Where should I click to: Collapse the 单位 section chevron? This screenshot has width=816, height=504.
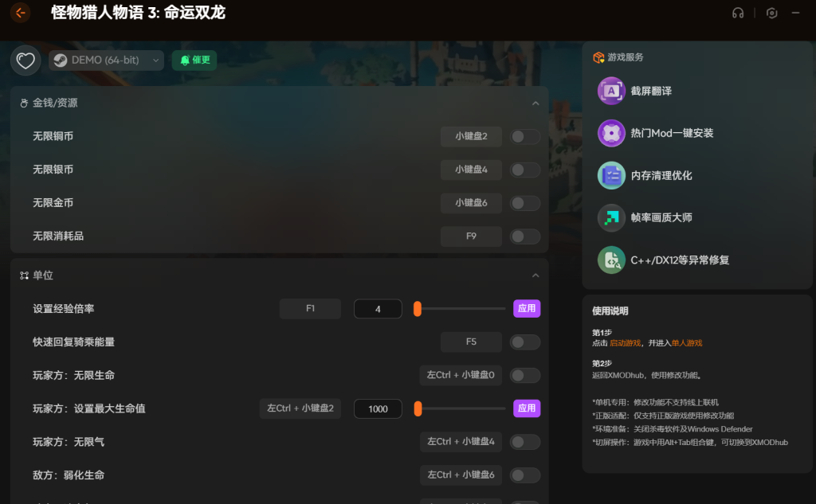[x=535, y=275]
